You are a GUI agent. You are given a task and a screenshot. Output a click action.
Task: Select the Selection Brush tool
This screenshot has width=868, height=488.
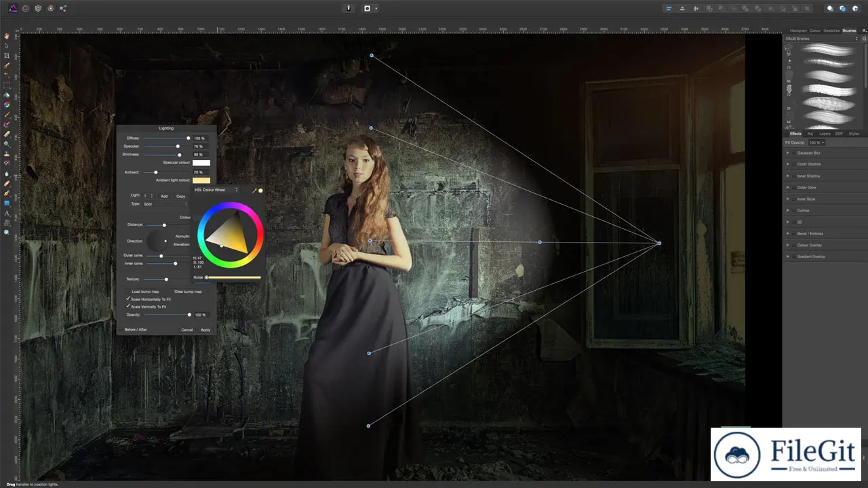click(7, 66)
